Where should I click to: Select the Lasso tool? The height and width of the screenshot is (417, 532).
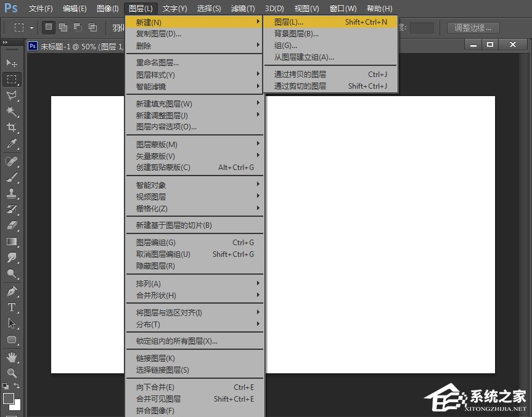pyautogui.click(x=11, y=95)
